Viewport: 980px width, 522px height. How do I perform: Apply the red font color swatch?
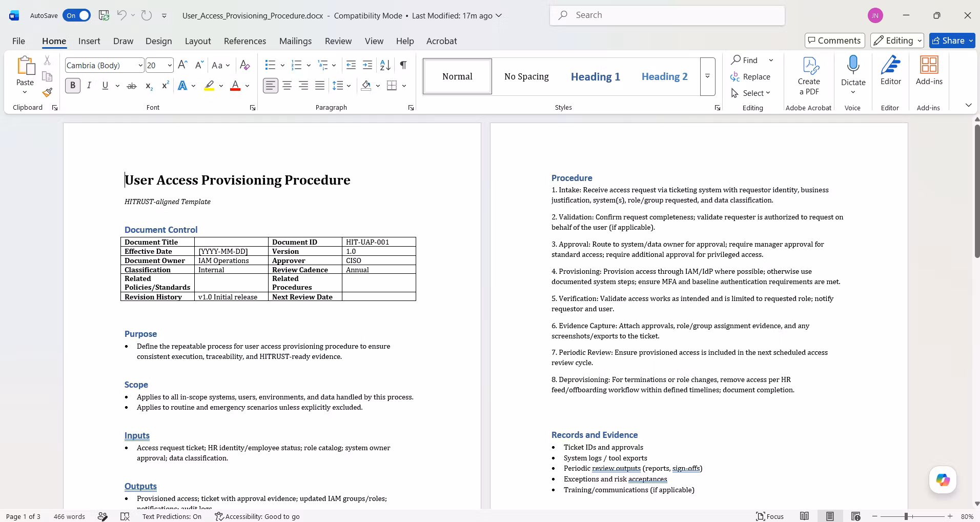point(235,86)
